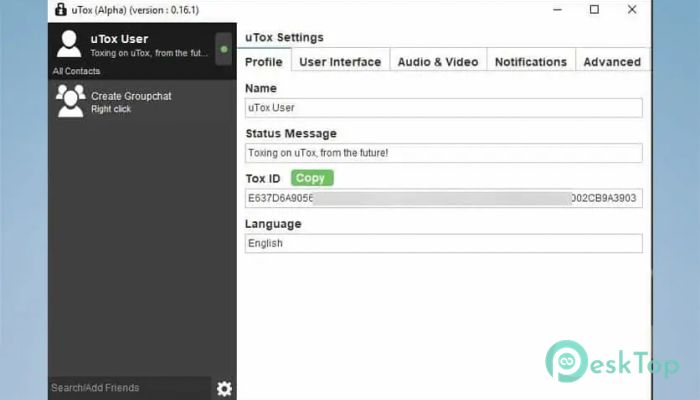Click the Name input field

click(444, 108)
